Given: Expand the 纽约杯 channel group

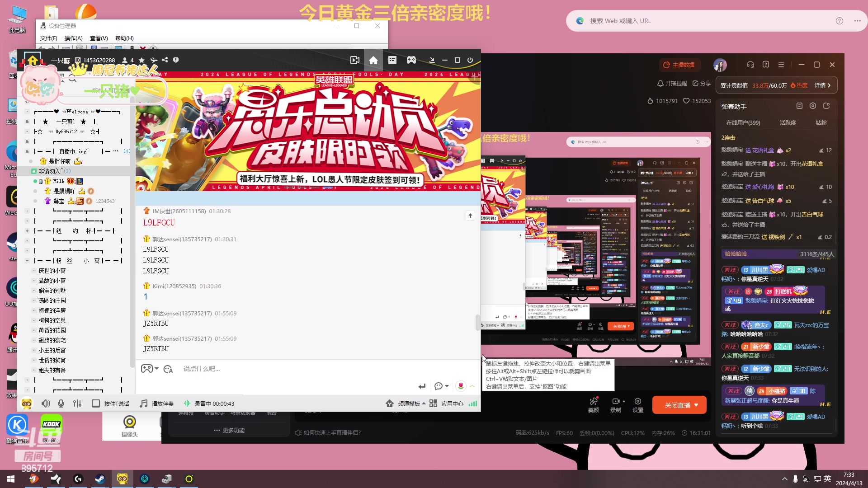Looking at the screenshot, I should (x=27, y=231).
